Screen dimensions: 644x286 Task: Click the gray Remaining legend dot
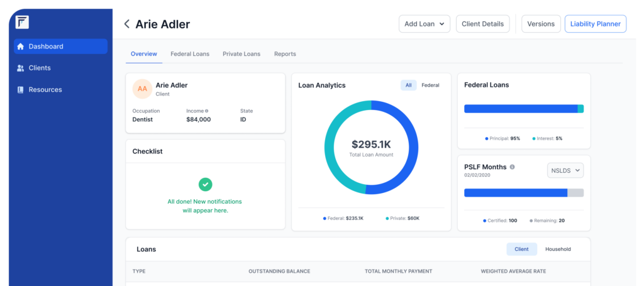pos(531,221)
